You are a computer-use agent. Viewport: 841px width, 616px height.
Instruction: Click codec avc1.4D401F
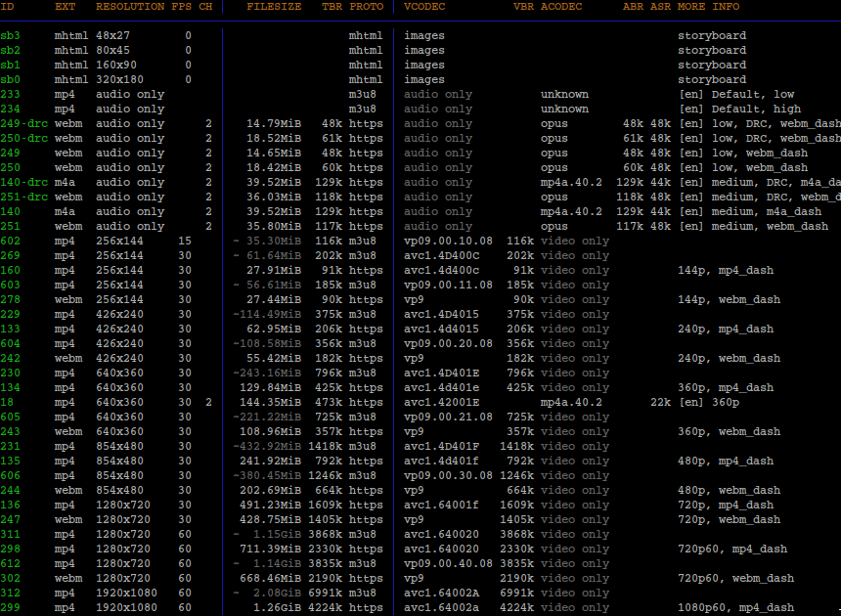pyautogui.click(x=441, y=446)
